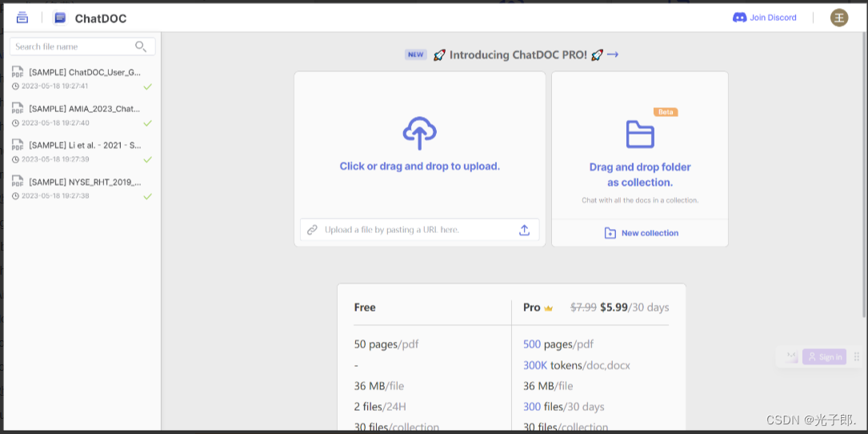
Task: Click the Free plan heading
Action: (x=365, y=307)
